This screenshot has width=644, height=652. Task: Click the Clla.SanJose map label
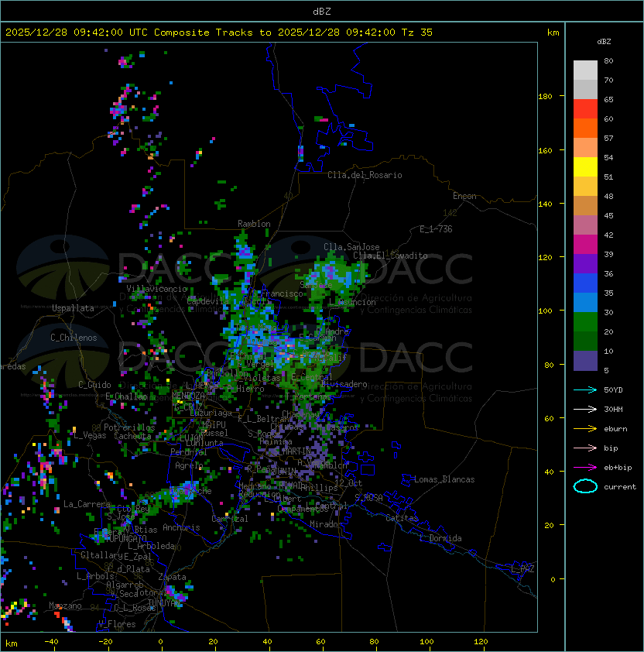pos(351,247)
